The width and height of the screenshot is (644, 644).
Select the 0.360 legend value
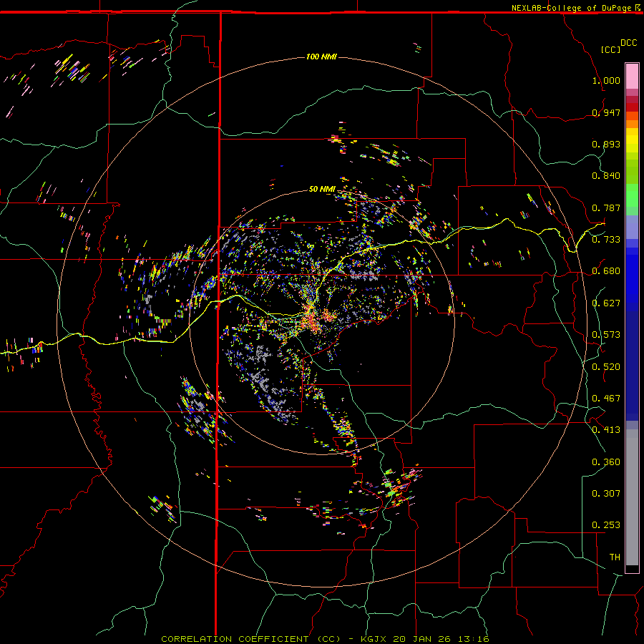click(x=606, y=462)
